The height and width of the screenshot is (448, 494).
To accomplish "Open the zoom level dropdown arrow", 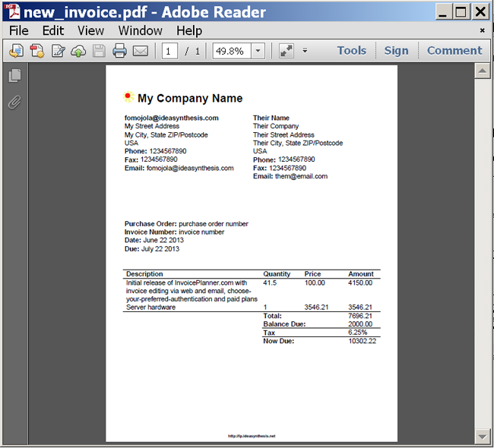I will click(258, 51).
